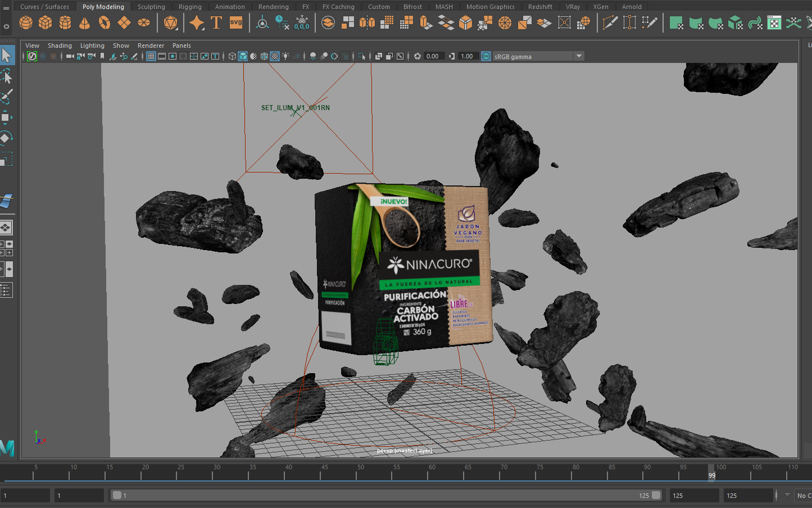Screen dimensions: 812x508
Task: Click the Delete History shelf icon
Action: [x=282, y=22]
